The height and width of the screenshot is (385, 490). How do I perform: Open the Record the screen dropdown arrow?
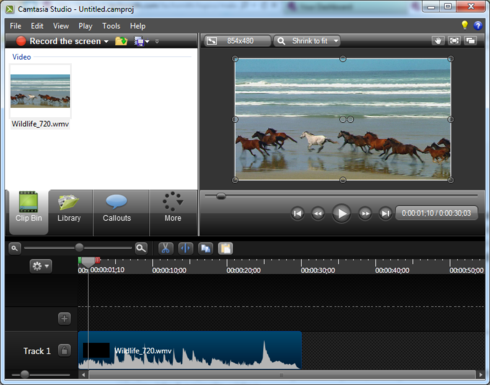pos(106,41)
